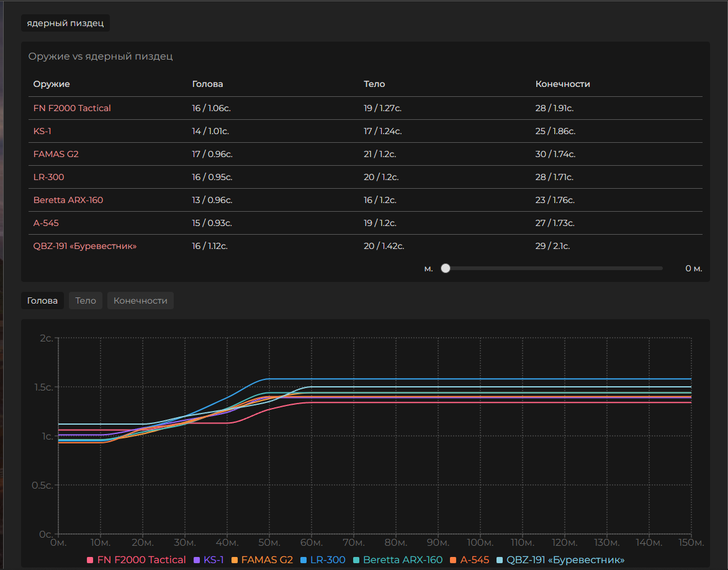Click FN F2000 Tactical legend label
This screenshot has height=570, width=728.
pyautogui.click(x=142, y=560)
